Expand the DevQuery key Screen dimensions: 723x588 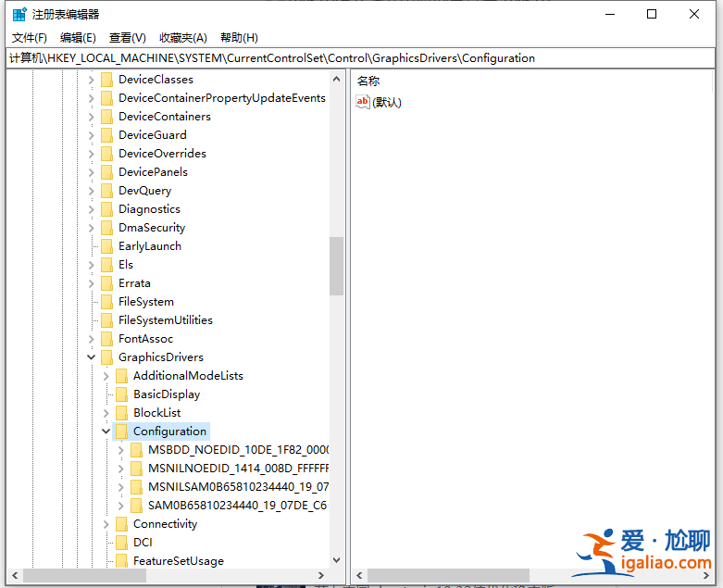92,191
